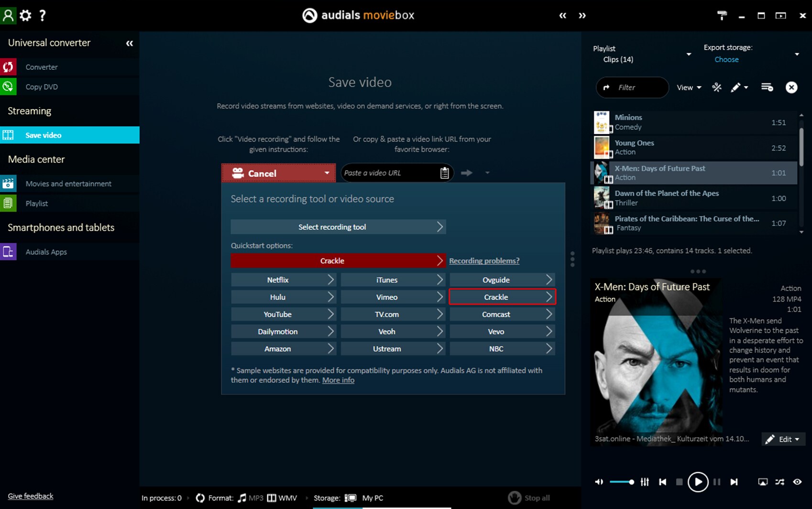
Task: Choose Vimeo as video source
Action: 393,297
